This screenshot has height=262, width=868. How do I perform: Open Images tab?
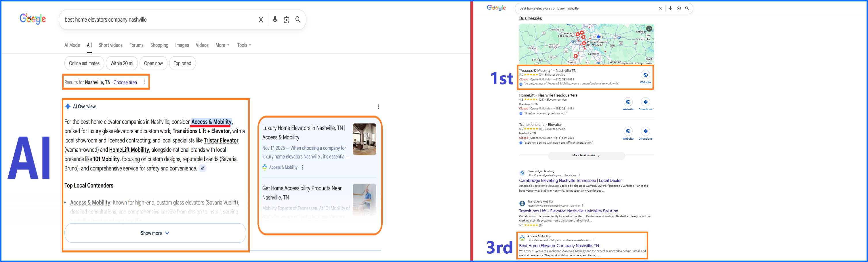click(x=182, y=45)
